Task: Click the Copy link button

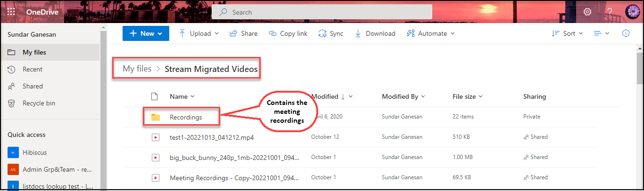Action: (x=288, y=33)
